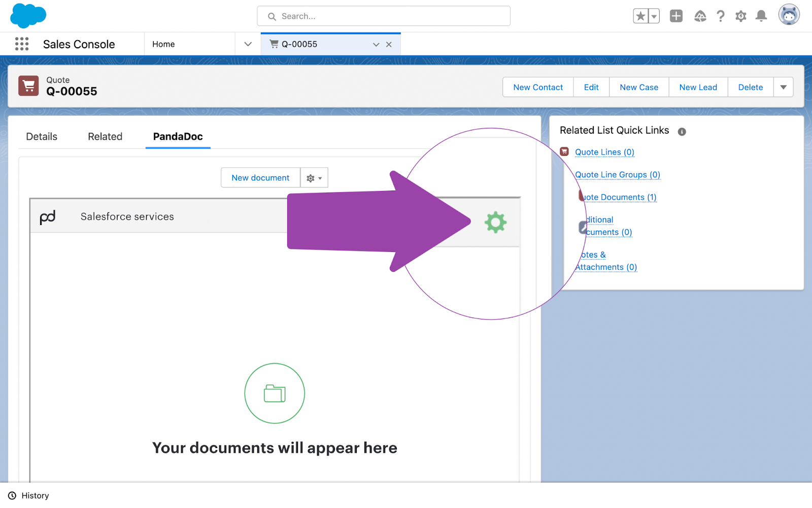Focus the global Search field

[x=384, y=16]
